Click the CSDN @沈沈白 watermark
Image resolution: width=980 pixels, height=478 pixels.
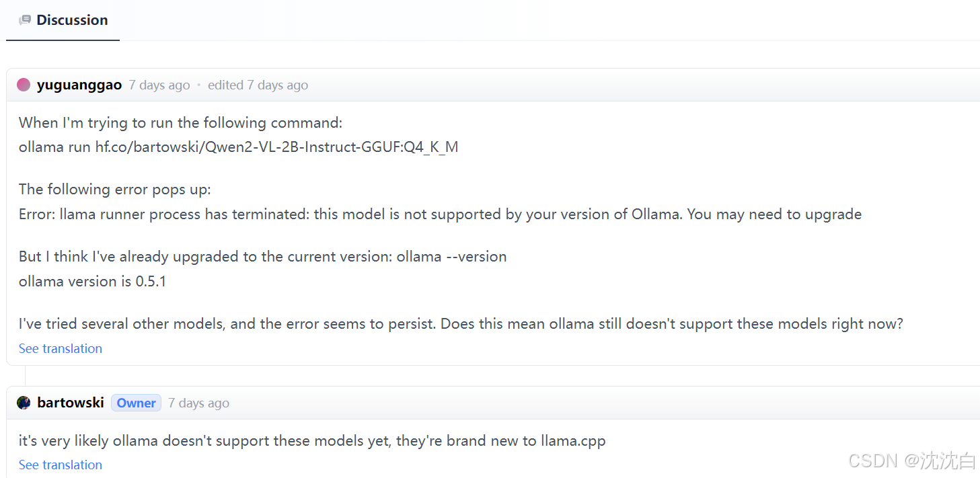(911, 461)
